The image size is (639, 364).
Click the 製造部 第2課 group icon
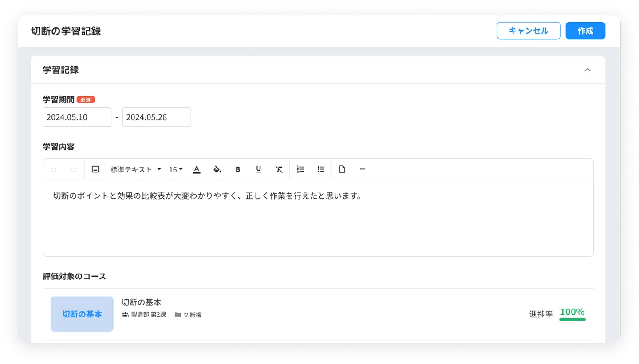tap(125, 314)
